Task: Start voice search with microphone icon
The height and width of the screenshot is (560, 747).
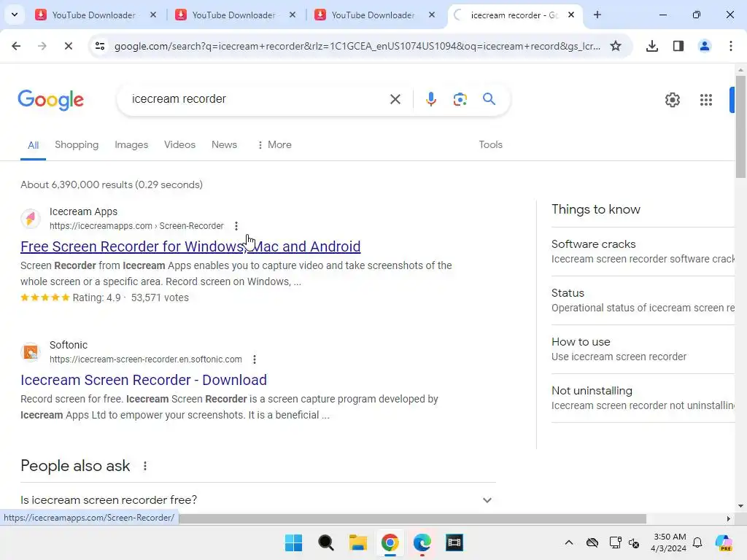Action: (x=430, y=99)
